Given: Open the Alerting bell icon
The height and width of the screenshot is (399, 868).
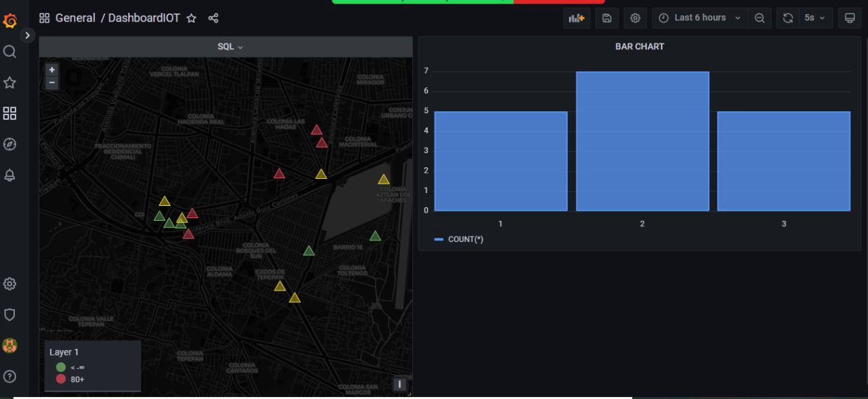Looking at the screenshot, I should [10, 175].
